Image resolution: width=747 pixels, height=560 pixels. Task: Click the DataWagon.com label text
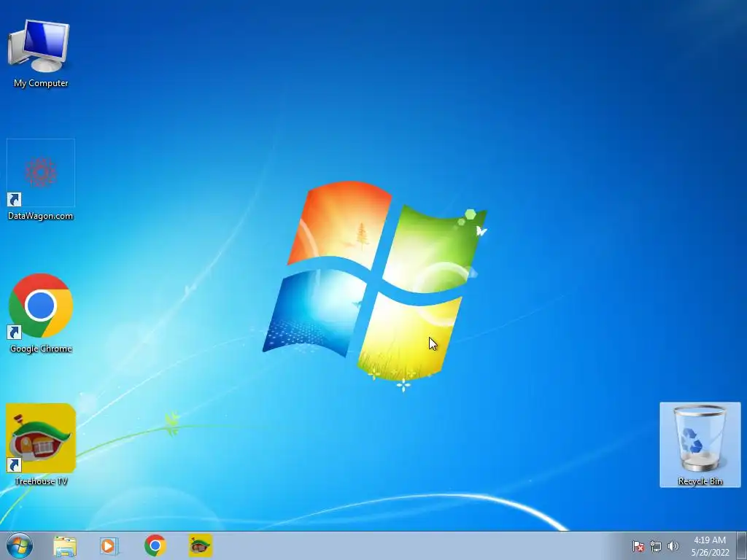tap(41, 216)
